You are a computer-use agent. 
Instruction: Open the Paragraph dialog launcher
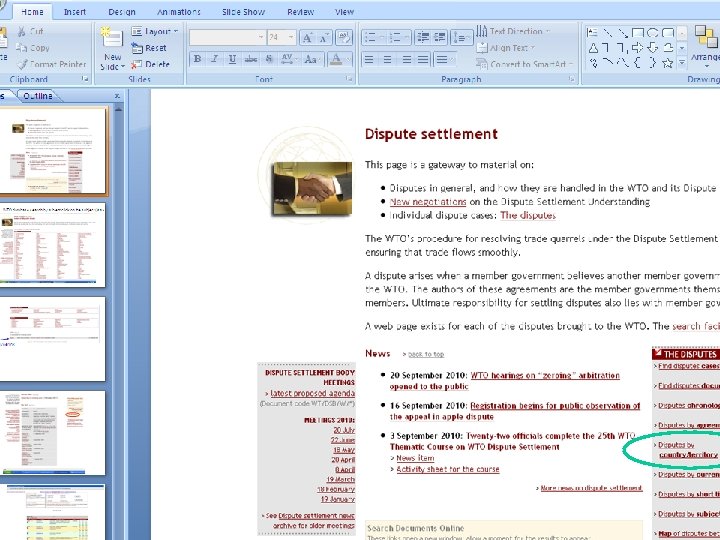[x=572, y=79]
